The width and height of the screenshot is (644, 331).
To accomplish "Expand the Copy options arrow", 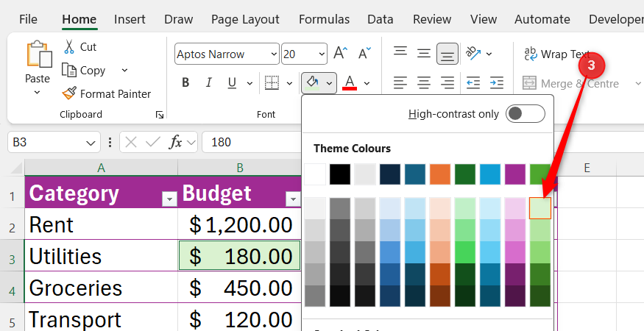I will [x=125, y=70].
